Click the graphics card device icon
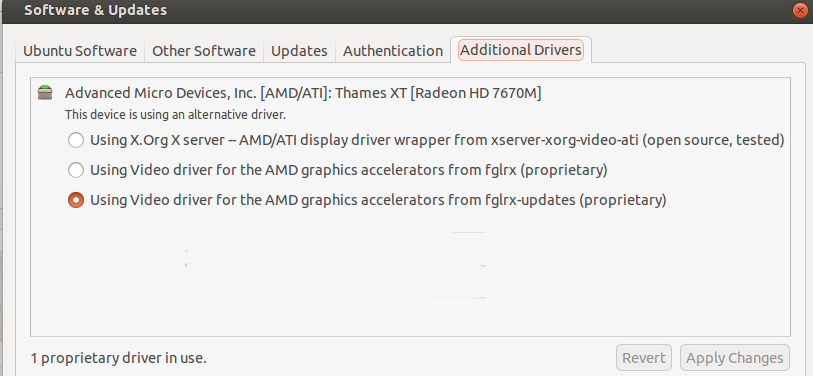 (46, 93)
